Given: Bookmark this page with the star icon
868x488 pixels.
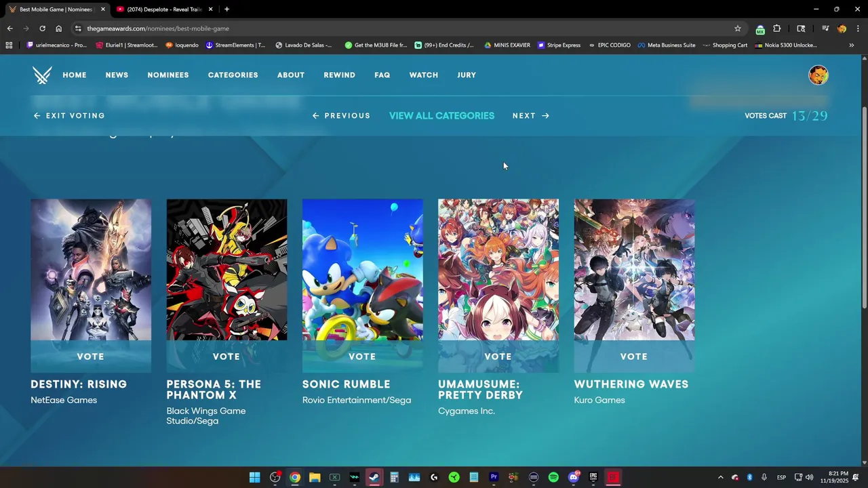Looking at the screenshot, I should pos(738,28).
